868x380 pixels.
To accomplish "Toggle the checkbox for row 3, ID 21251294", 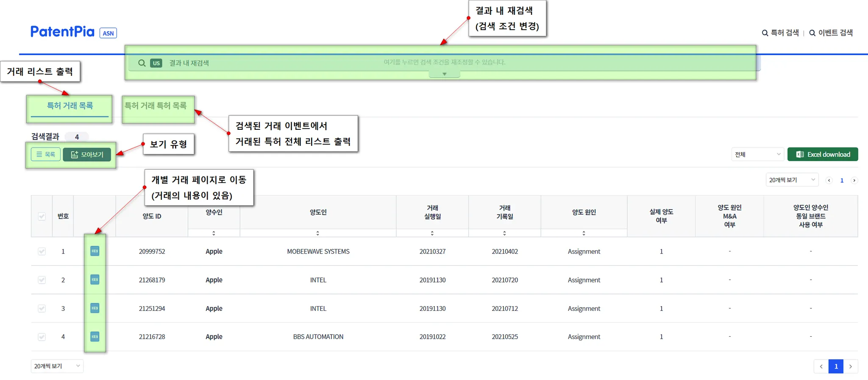I will coord(42,308).
